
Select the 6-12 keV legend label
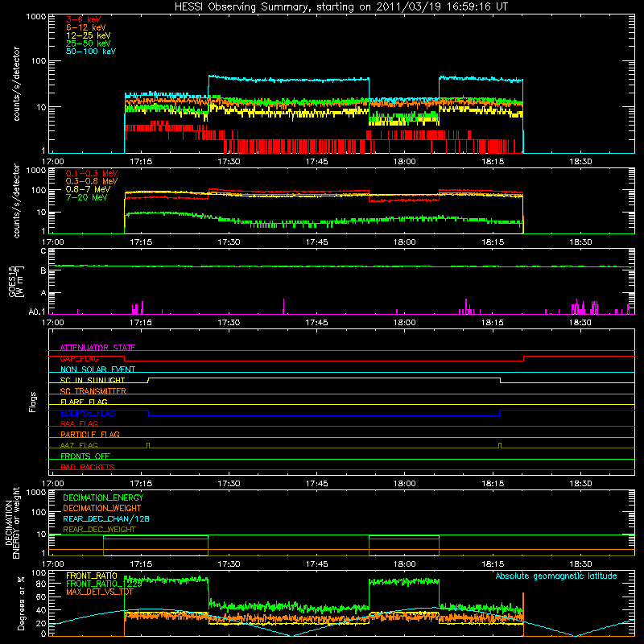click(x=86, y=27)
